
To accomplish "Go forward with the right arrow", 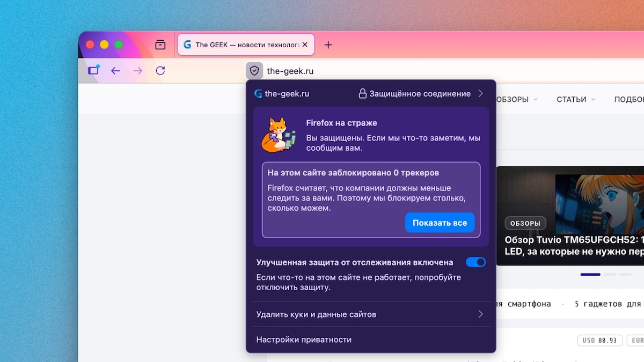I will [138, 71].
